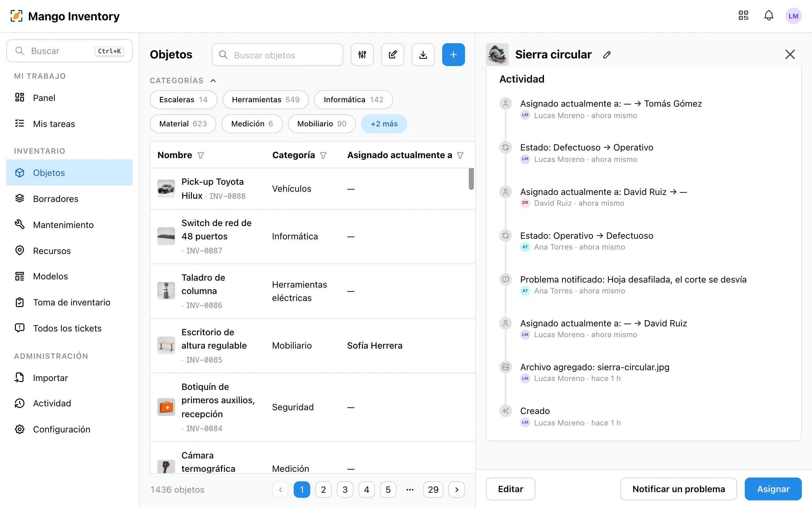Open Configuración settings
Viewport: 812px width, 508px height.
(69, 429)
